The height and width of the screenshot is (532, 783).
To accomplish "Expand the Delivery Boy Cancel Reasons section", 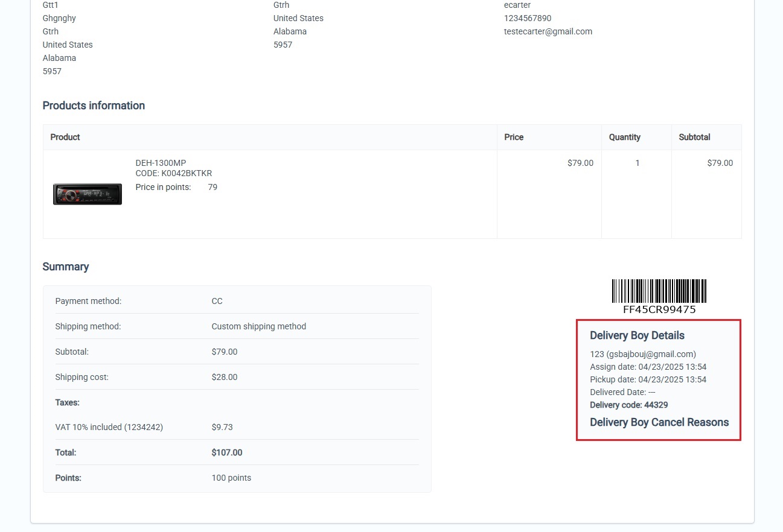I will 659,422.
